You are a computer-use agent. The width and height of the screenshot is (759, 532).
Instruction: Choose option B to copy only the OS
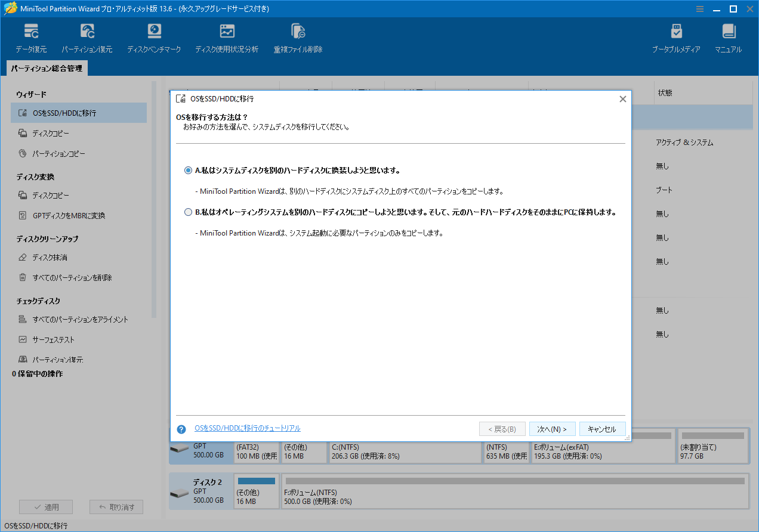pyautogui.click(x=188, y=211)
